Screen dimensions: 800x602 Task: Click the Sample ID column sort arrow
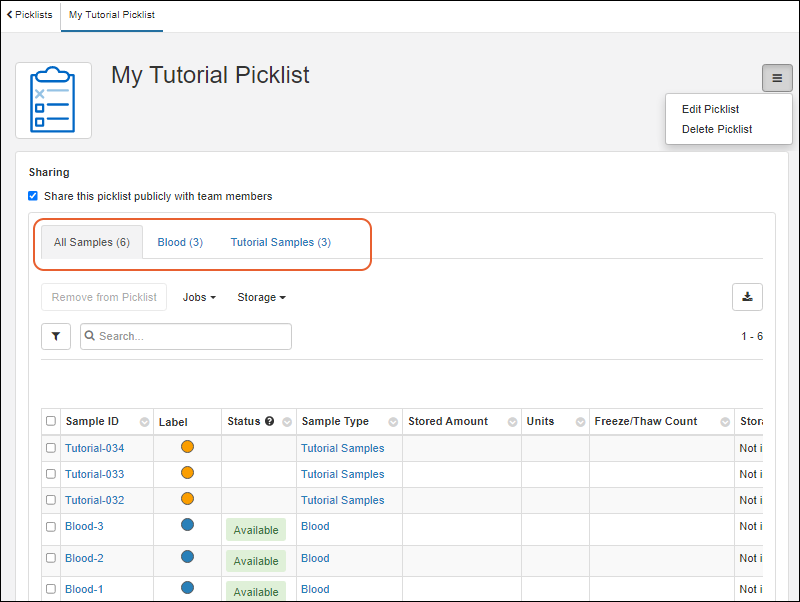pos(144,422)
